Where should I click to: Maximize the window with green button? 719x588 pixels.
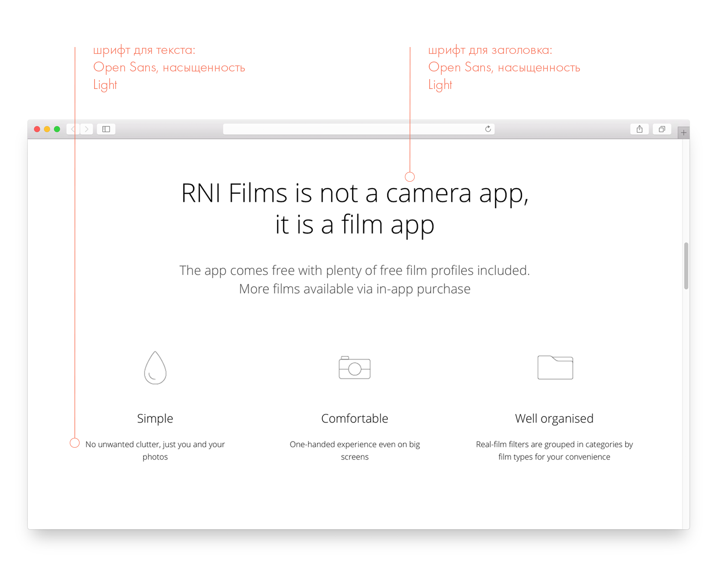point(57,129)
